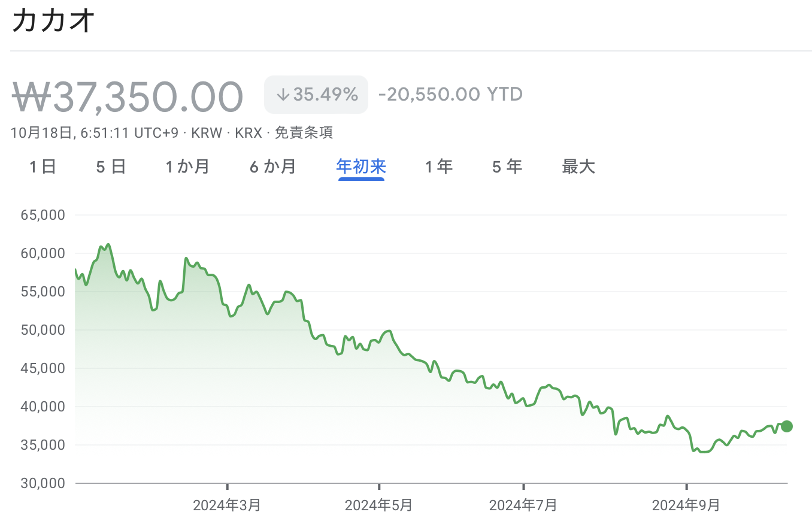Click the 40,000 y-axis label
This screenshot has width=812, height=527.
[42, 407]
